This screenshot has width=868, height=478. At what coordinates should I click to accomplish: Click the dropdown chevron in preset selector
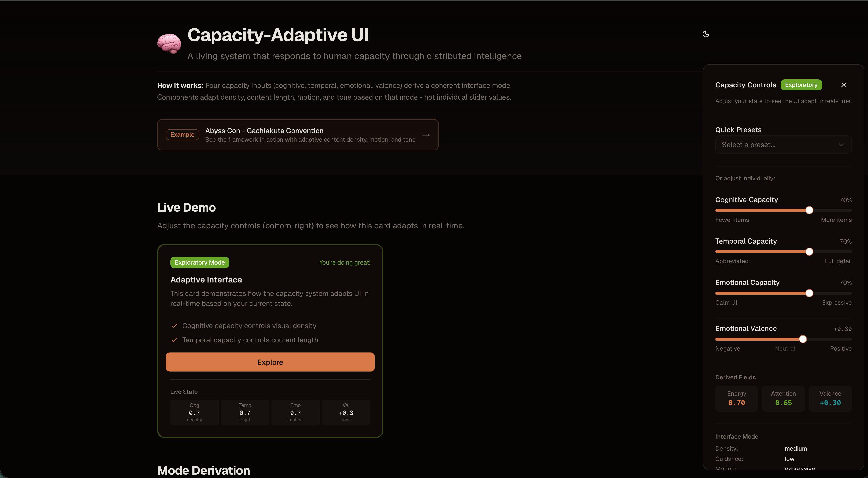coord(841,145)
